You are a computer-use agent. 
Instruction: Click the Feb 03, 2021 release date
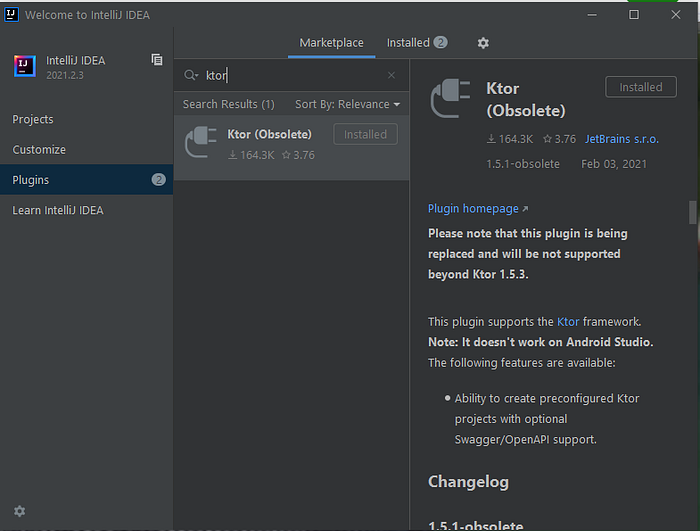pyautogui.click(x=614, y=164)
